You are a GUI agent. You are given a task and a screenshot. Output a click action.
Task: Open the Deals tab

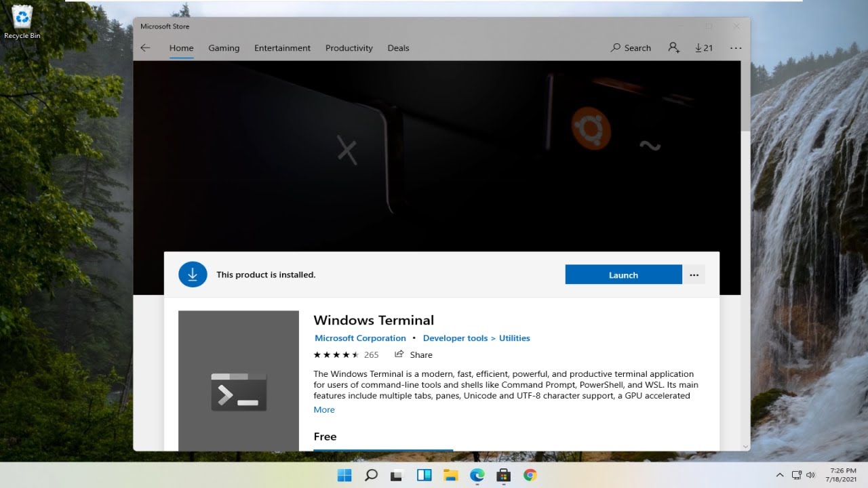[x=398, y=48]
